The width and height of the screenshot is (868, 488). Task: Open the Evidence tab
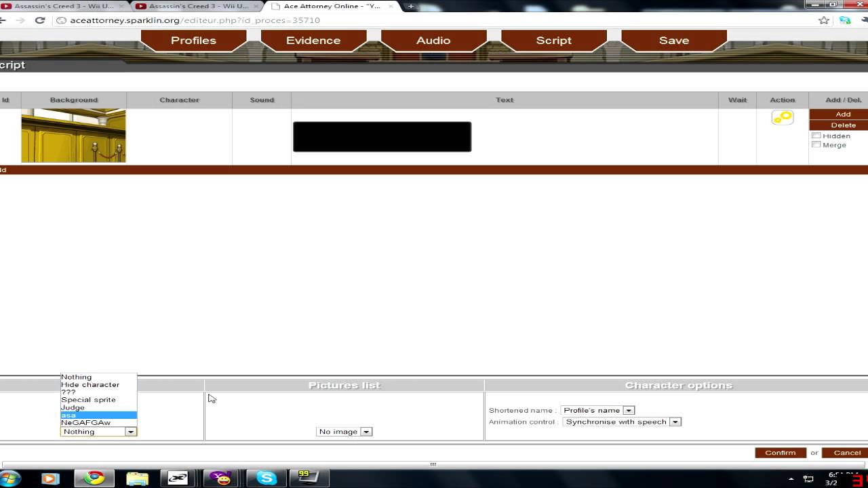313,41
